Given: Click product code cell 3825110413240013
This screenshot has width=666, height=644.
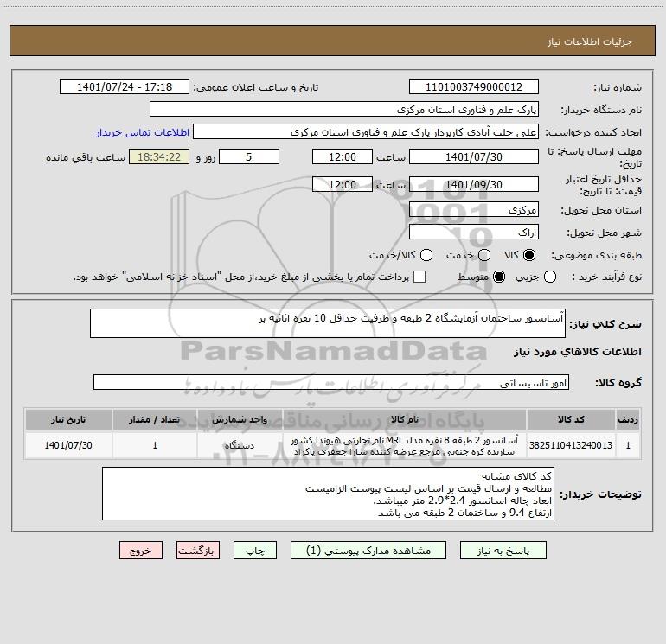Looking at the screenshot, I should [x=571, y=445].
